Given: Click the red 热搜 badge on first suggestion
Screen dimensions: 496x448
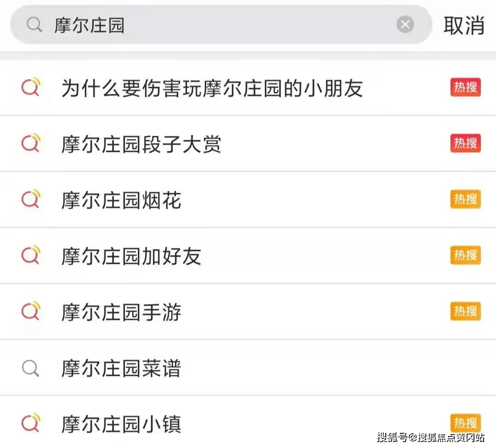Looking at the screenshot, I should [465, 87].
